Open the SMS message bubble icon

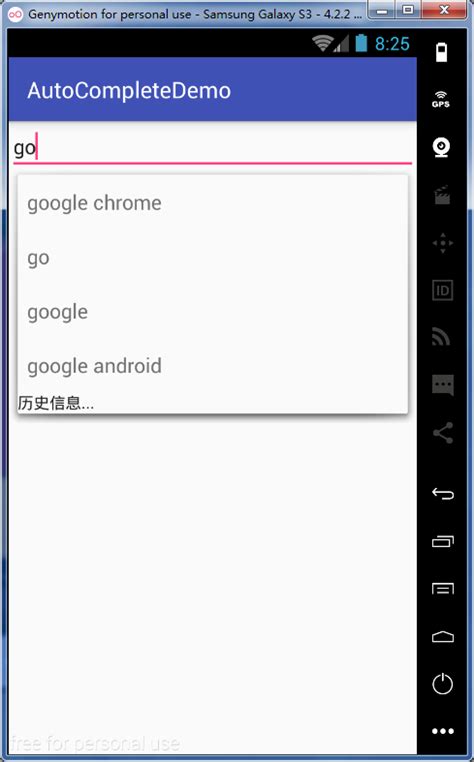click(442, 385)
